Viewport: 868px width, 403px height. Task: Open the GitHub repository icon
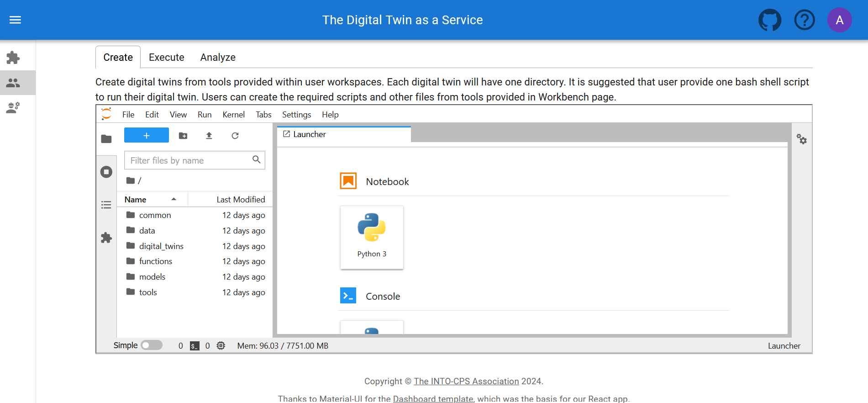pos(770,20)
